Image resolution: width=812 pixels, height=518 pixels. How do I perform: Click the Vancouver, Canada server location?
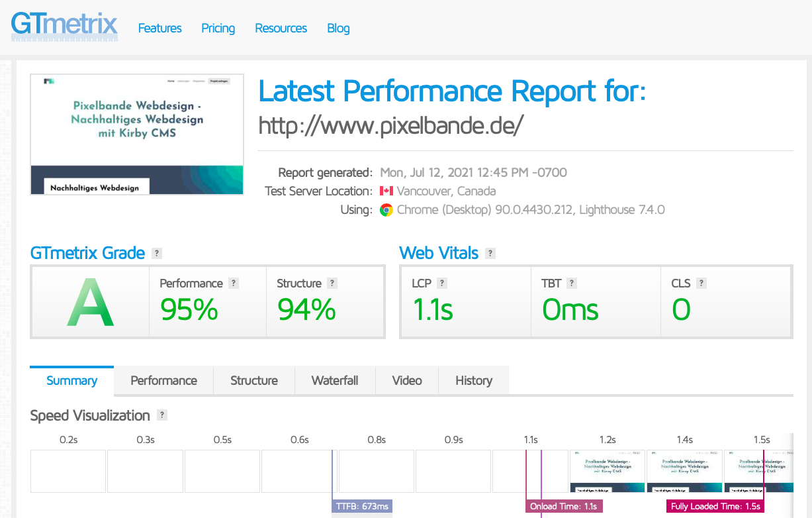coord(446,191)
